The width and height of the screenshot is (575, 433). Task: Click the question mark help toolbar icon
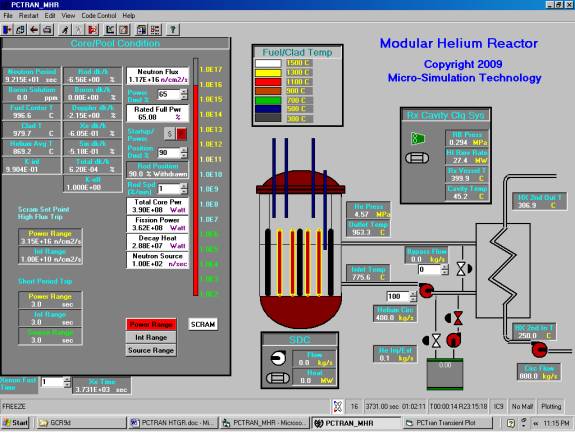click(x=173, y=30)
